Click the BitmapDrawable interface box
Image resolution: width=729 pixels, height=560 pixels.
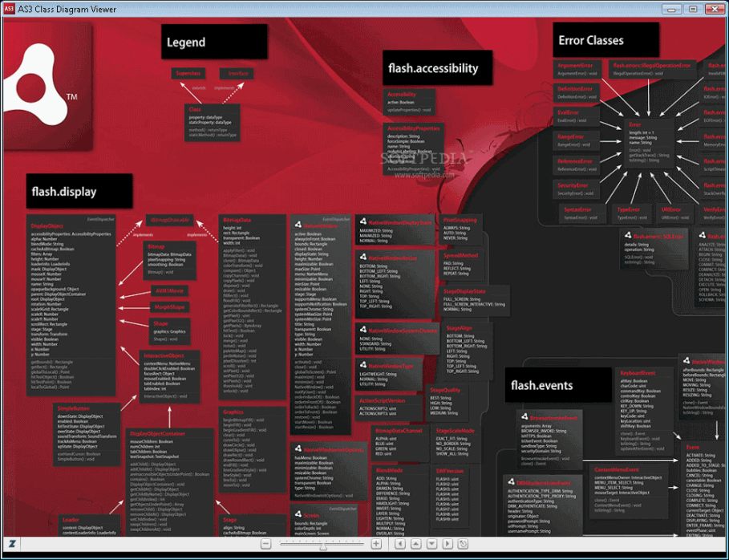click(x=170, y=220)
